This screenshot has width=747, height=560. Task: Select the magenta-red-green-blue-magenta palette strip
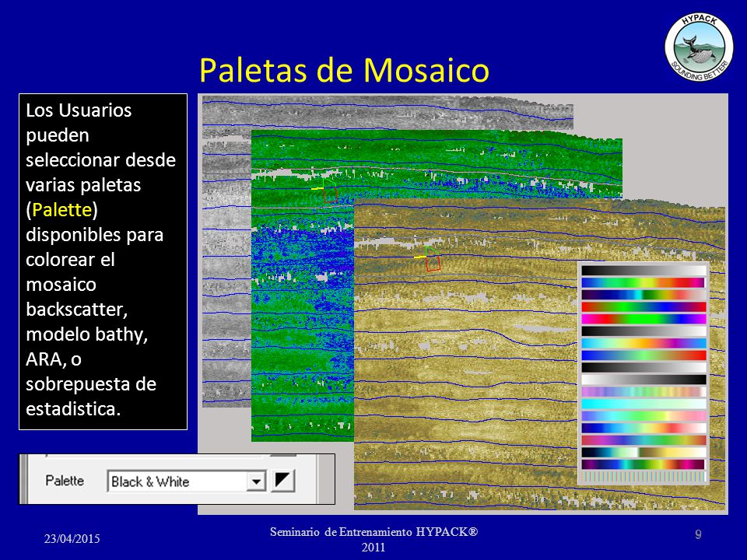point(644,319)
